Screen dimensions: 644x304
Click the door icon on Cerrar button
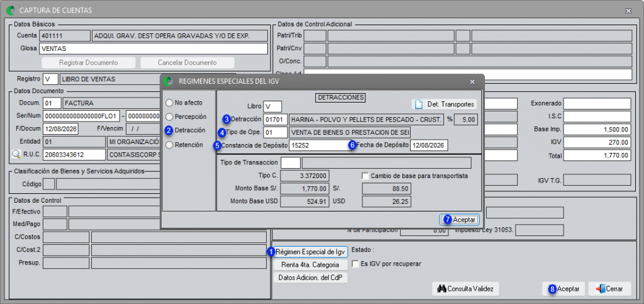(x=600, y=289)
